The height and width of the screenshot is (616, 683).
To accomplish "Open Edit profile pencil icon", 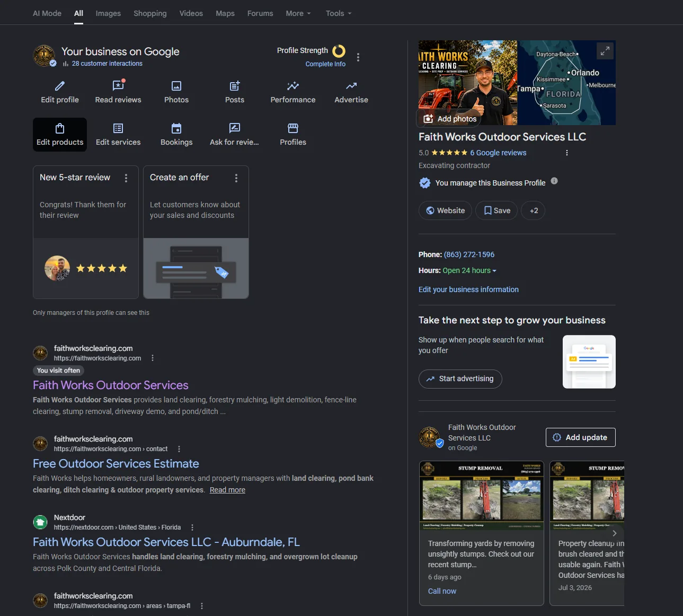I will tap(60, 86).
